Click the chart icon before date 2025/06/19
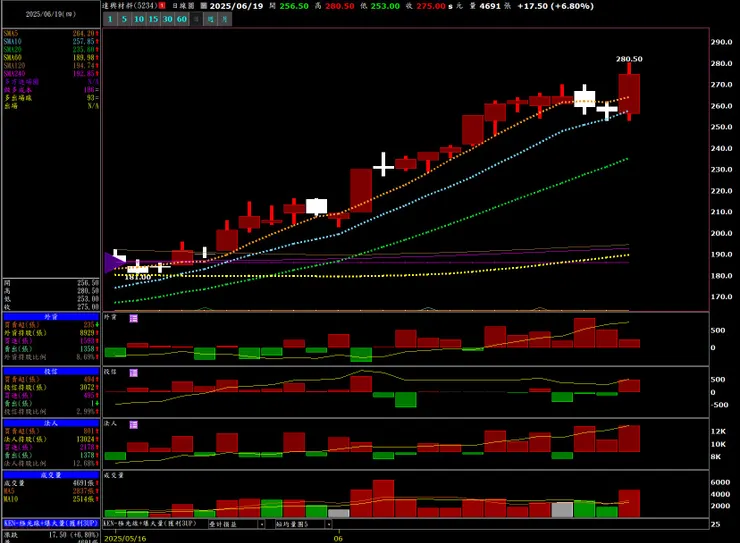740x543 pixels. [203, 6]
